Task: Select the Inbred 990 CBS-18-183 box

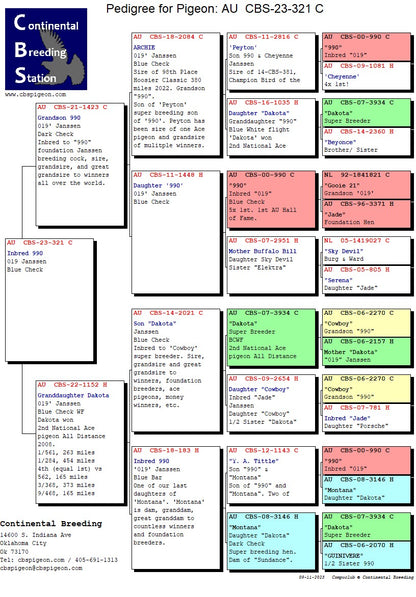Action: pos(176,508)
